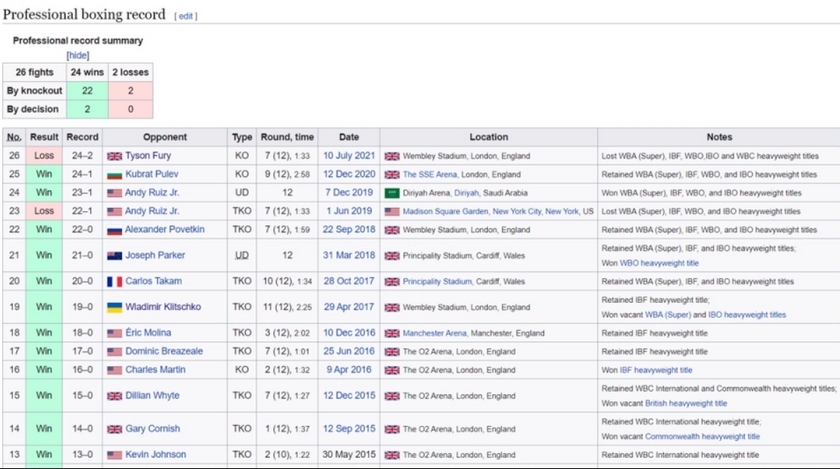Click the flag in the 12 Dec 2015 location cell

[x=392, y=396]
